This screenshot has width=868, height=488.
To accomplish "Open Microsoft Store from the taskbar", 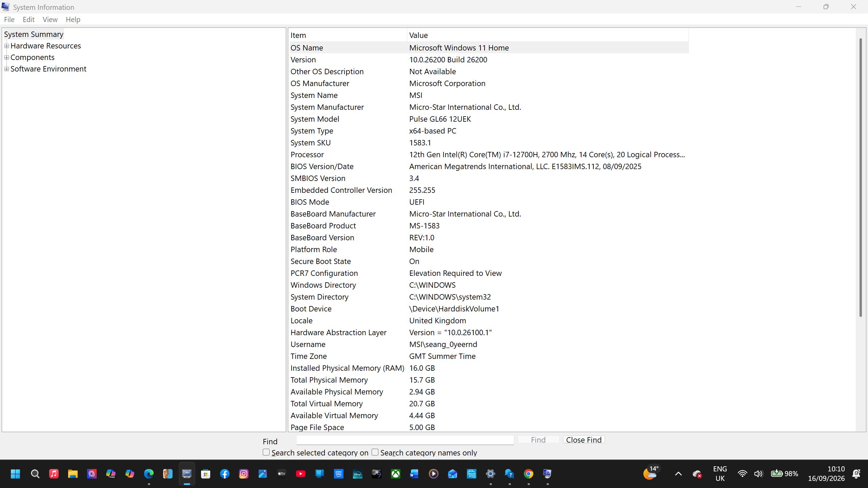I will 206,474.
